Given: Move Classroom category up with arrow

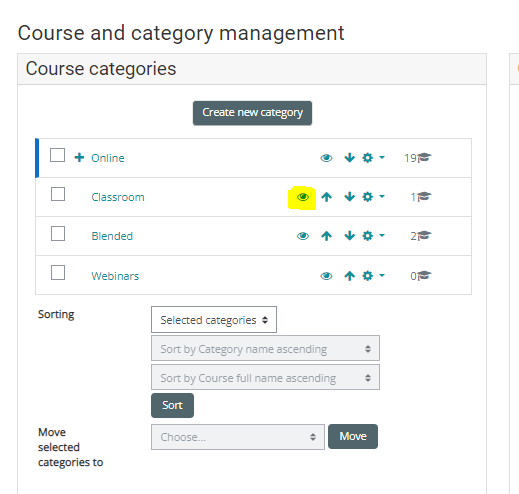Looking at the screenshot, I should pyautogui.click(x=326, y=197).
